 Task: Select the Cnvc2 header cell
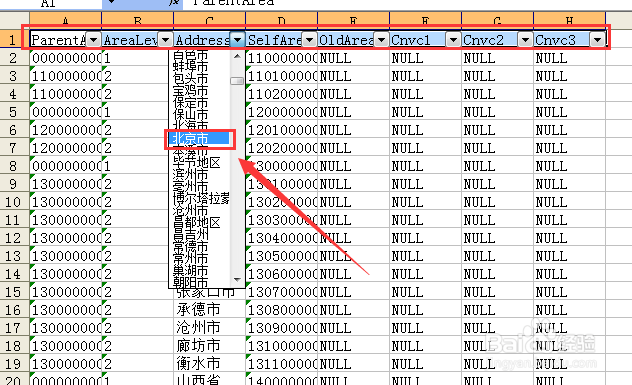(490, 40)
